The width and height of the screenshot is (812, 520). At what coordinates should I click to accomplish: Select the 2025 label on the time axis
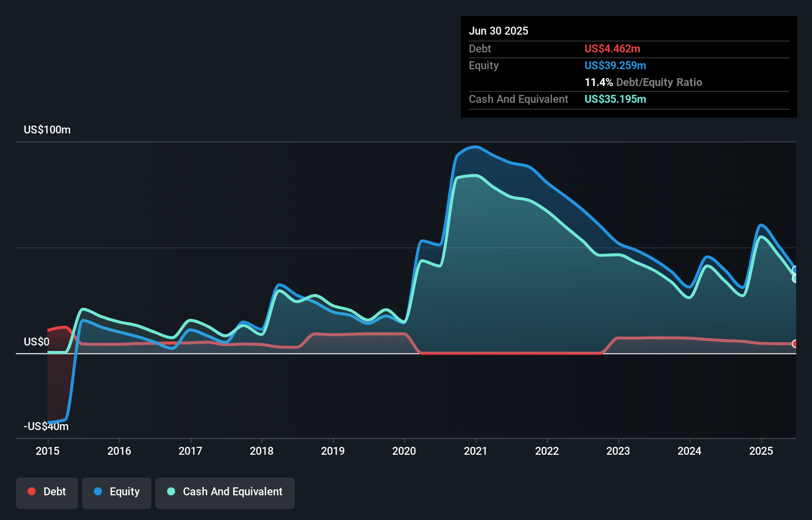761,451
